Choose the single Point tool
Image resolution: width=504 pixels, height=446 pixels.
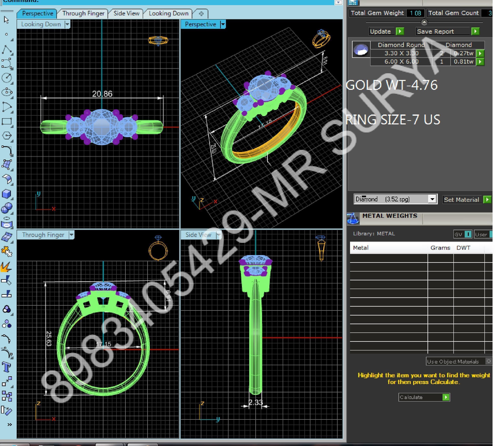(x=7, y=34)
